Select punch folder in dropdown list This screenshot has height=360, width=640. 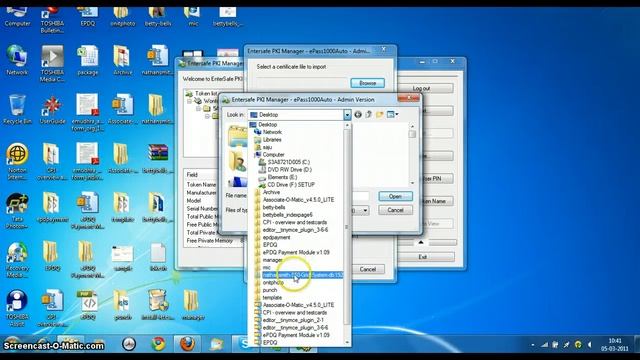[270, 290]
